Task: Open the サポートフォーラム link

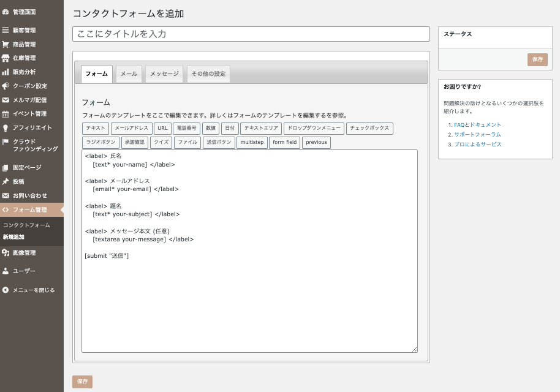Action: pyautogui.click(x=477, y=134)
